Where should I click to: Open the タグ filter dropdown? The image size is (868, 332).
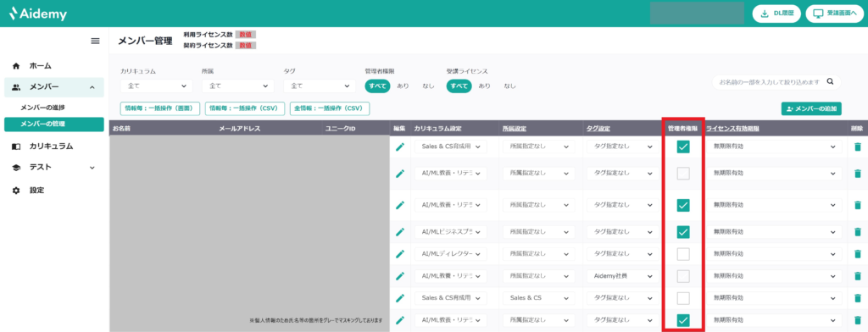pyautogui.click(x=320, y=86)
